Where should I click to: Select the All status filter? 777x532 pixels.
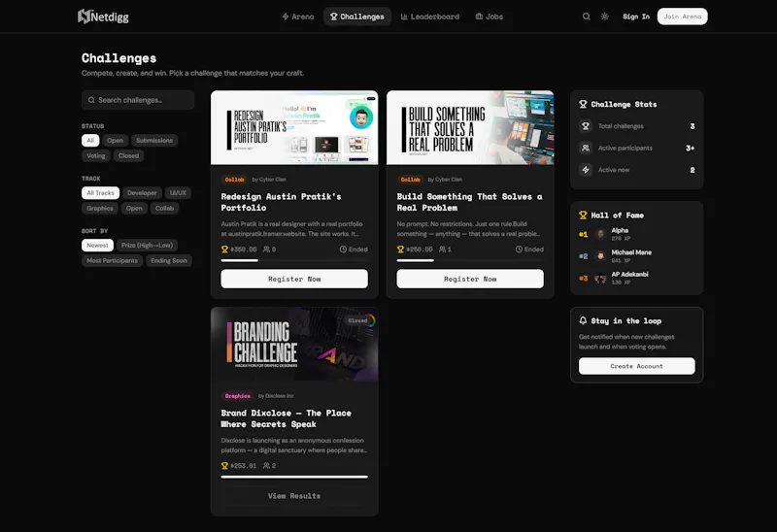(x=90, y=141)
